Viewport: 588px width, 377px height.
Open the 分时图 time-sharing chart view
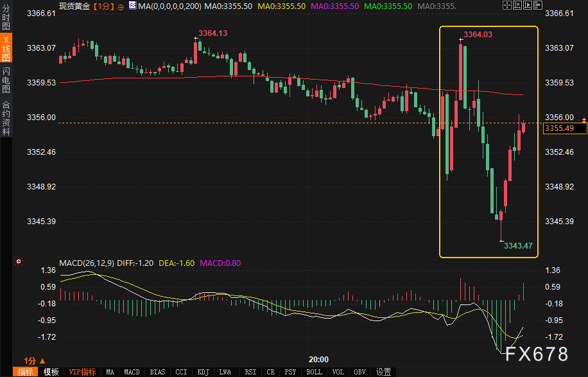6,17
